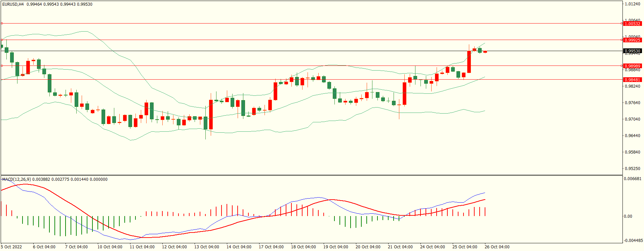Click the 26 Oct 04:00 date label

click(497, 247)
